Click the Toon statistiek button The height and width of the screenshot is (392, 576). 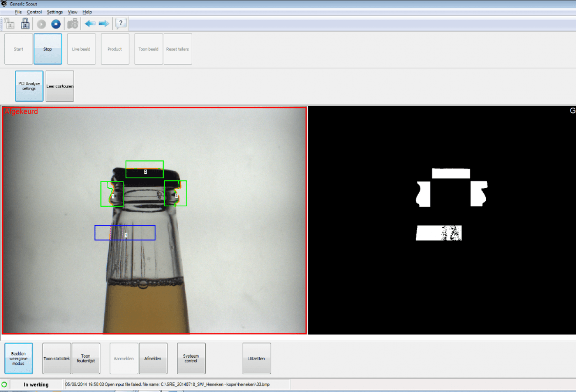(57, 358)
